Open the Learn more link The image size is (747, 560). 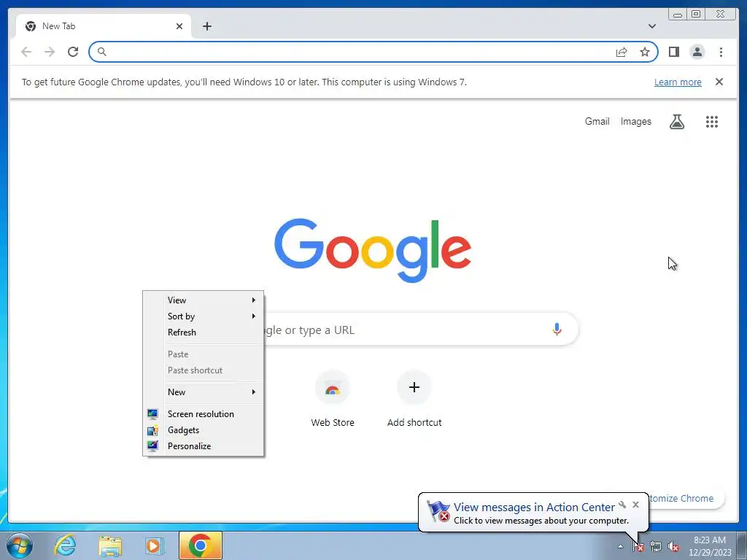click(678, 82)
